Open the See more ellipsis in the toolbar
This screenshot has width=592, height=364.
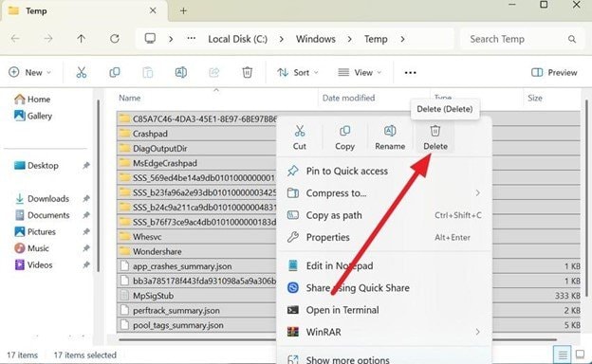click(x=411, y=72)
